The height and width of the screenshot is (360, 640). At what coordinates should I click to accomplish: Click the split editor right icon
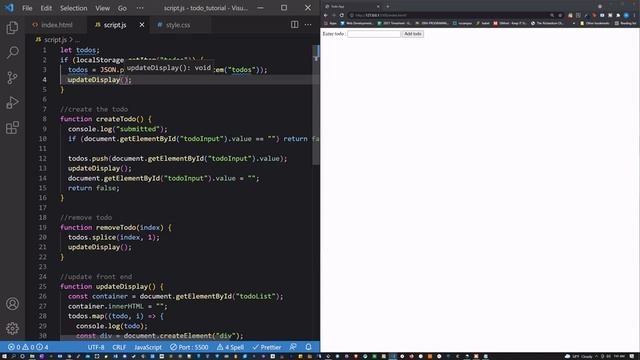point(294,24)
